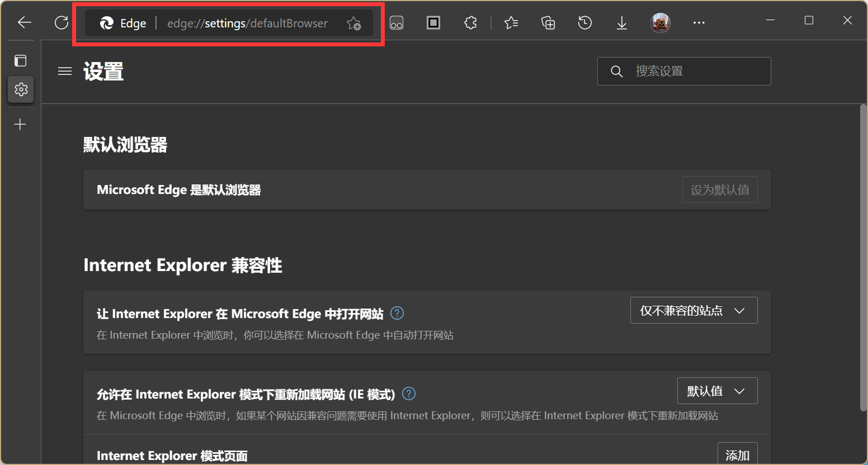Click the 搜索设置 search field
The width and height of the screenshot is (868, 465).
[x=684, y=71]
